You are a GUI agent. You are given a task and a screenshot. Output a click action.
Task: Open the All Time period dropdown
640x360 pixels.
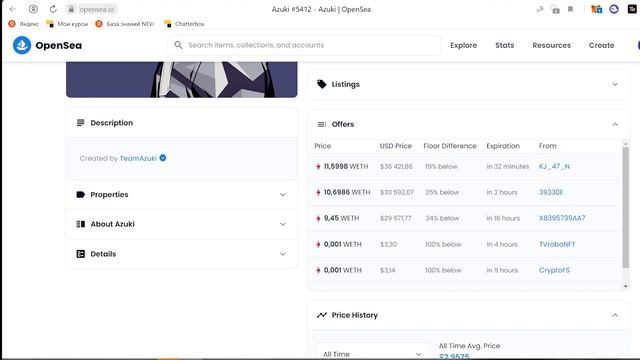372,353
